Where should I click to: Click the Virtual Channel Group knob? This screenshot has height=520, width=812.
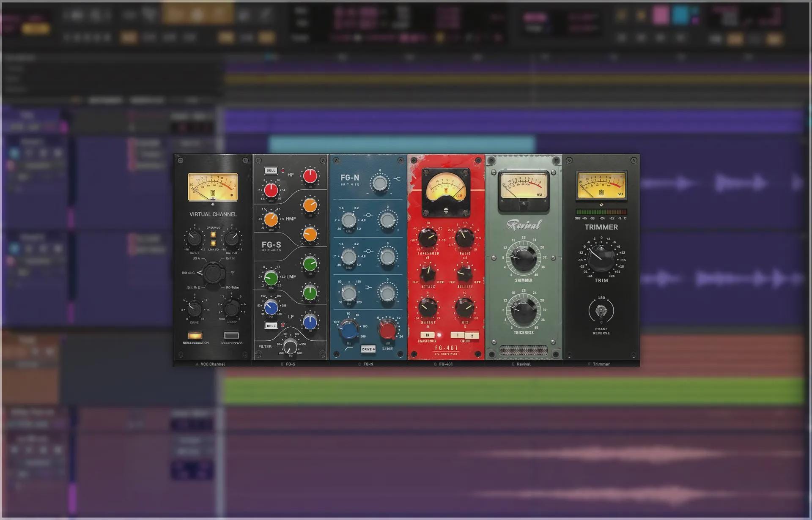(x=232, y=308)
